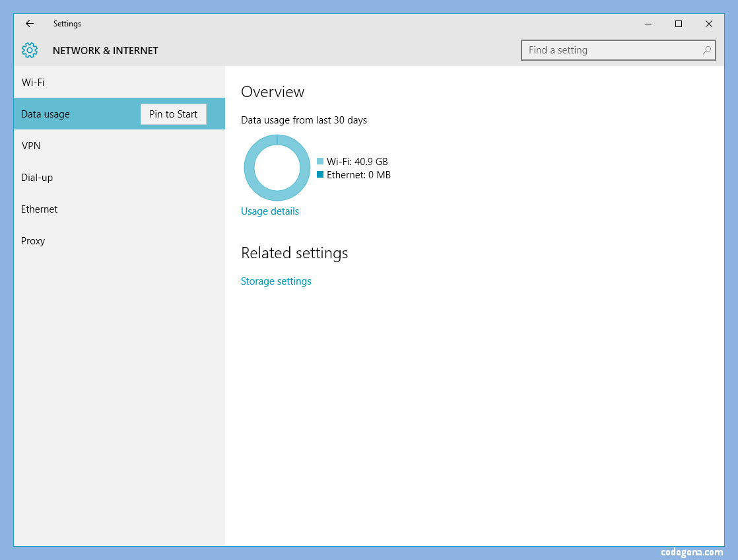The height and width of the screenshot is (560, 738).
Task: Open Proxy settings
Action: (x=33, y=240)
